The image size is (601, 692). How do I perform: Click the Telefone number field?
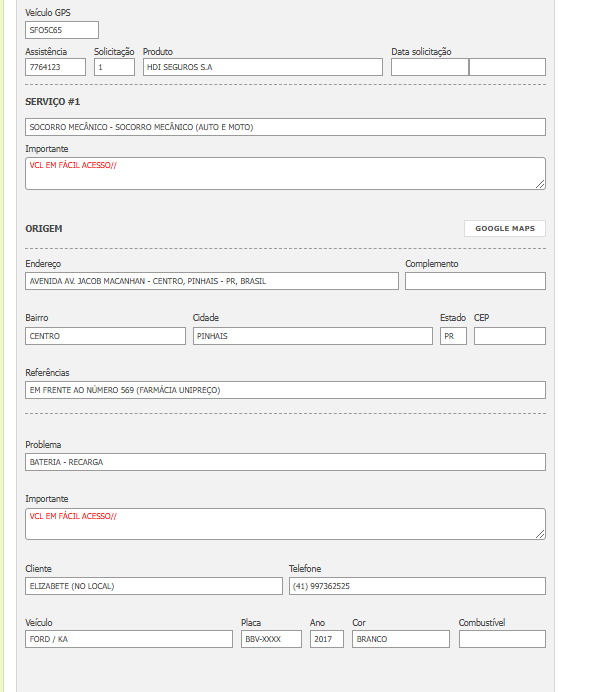tap(417, 586)
